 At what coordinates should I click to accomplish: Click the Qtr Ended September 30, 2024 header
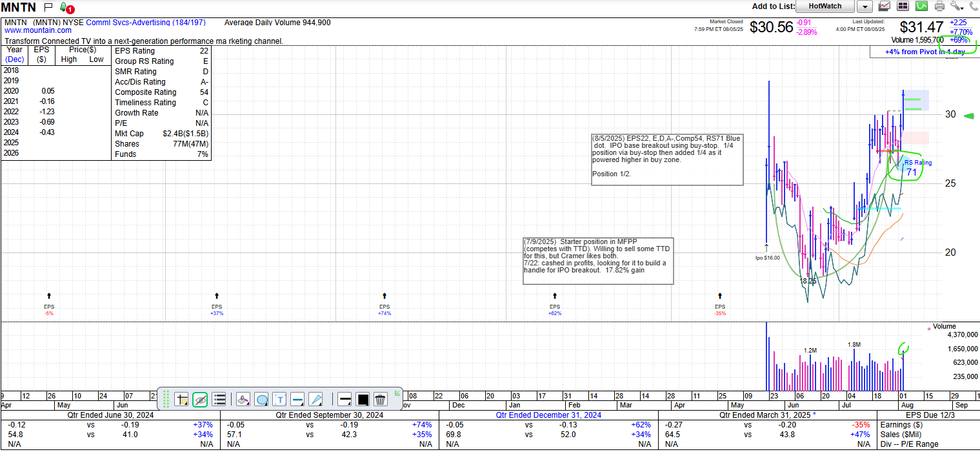[x=329, y=415]
